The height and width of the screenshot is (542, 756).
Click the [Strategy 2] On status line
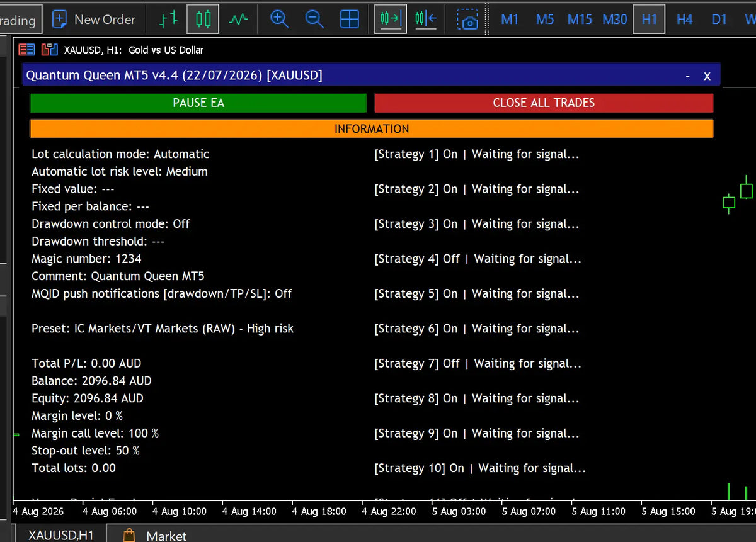(477, 189)
